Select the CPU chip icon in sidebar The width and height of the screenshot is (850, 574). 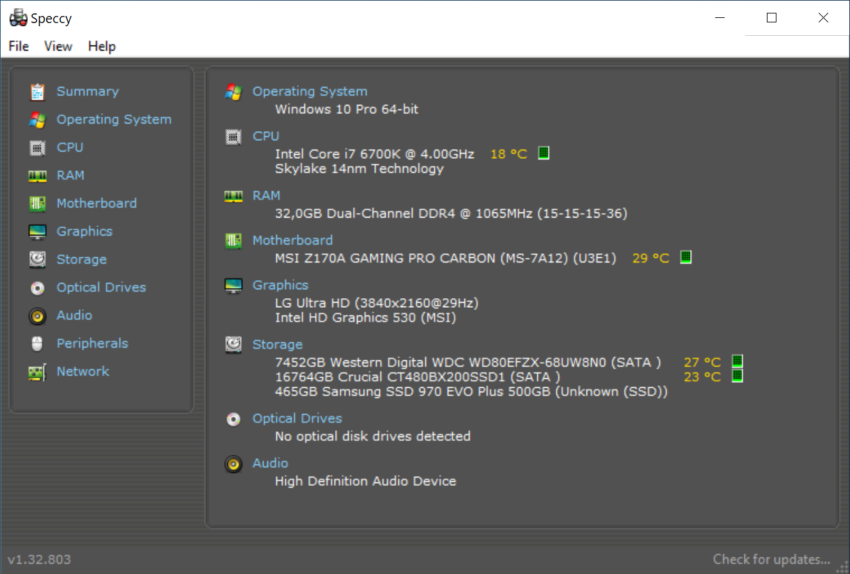[38, 148]
